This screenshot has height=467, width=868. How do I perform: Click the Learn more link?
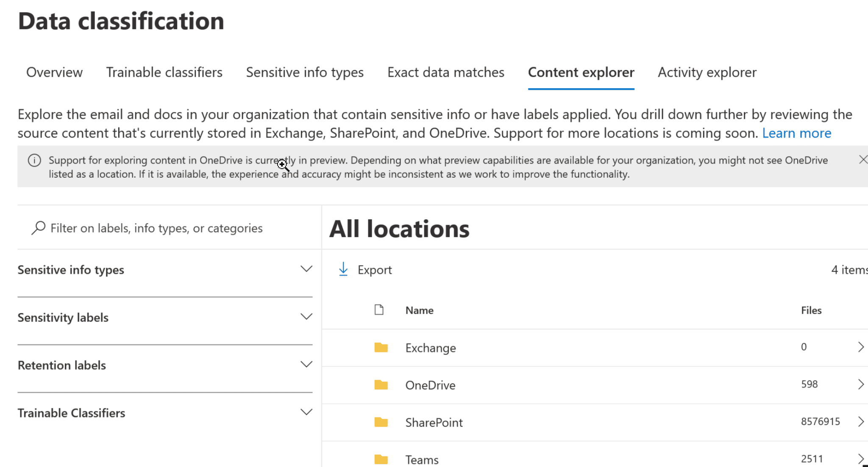tap(797, 133)
